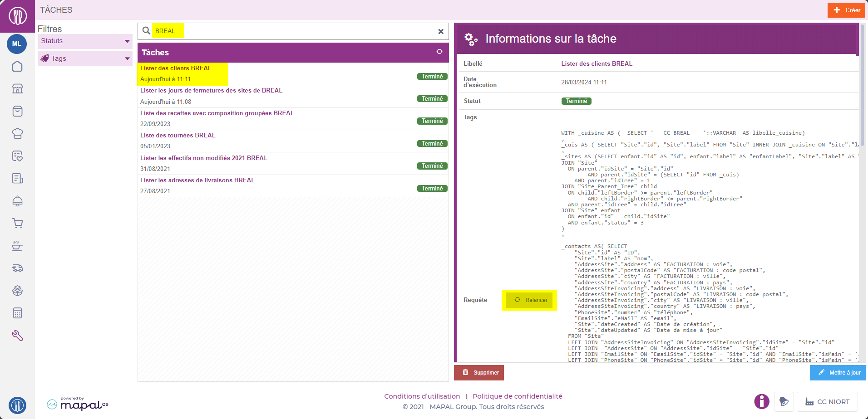Click the Terminé badge next to Statut
The height and width of the screenshot is (419, 868).
[577, 101]
